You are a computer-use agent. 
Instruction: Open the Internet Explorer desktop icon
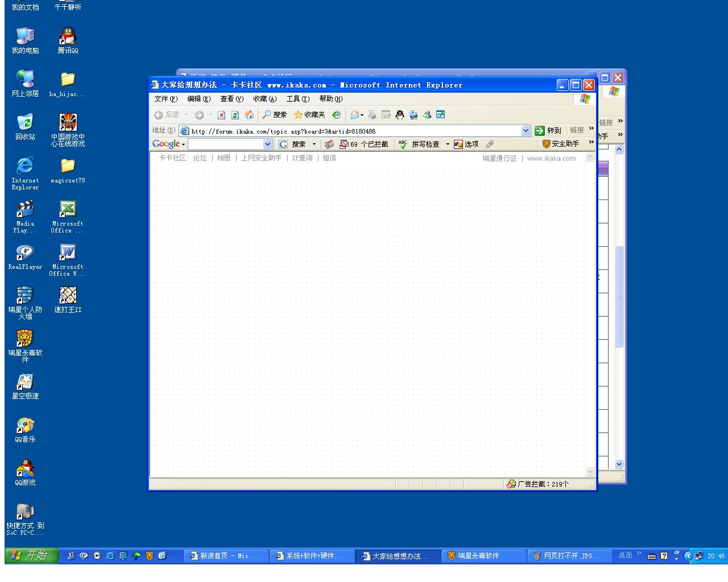pyautogui.click(x=25, y=173)
